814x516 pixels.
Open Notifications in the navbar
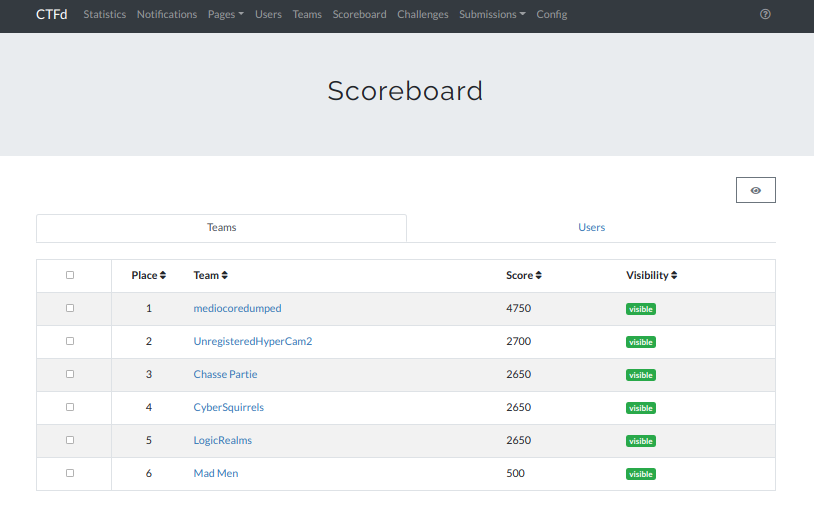tap(167, 15)
